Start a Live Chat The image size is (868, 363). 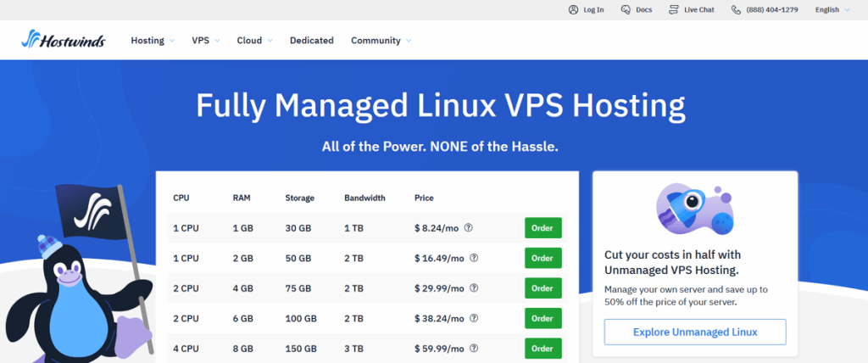pos(699,10)
